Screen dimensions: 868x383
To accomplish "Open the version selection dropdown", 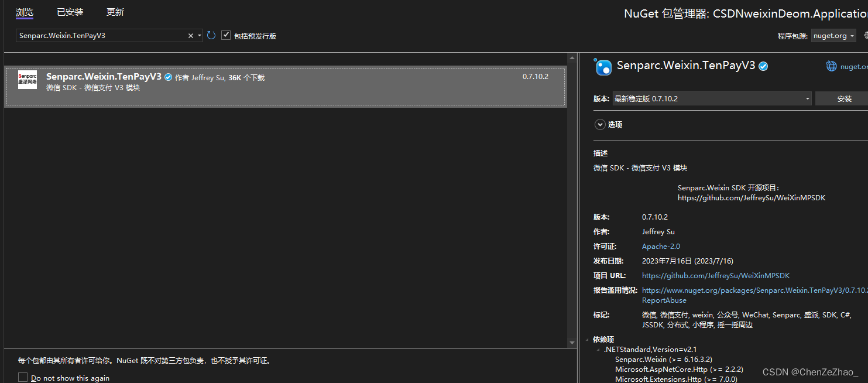I will pyautogui.click(x=712, y=98).
